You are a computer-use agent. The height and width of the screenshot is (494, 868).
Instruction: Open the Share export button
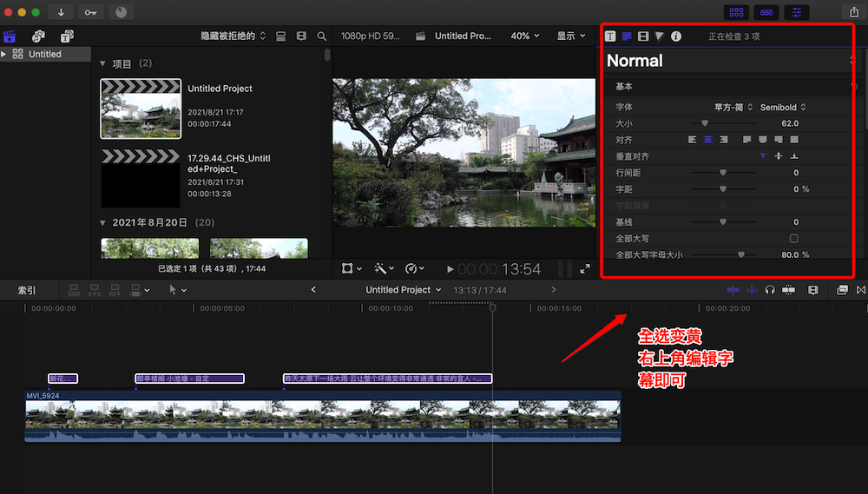click(852, 12)
